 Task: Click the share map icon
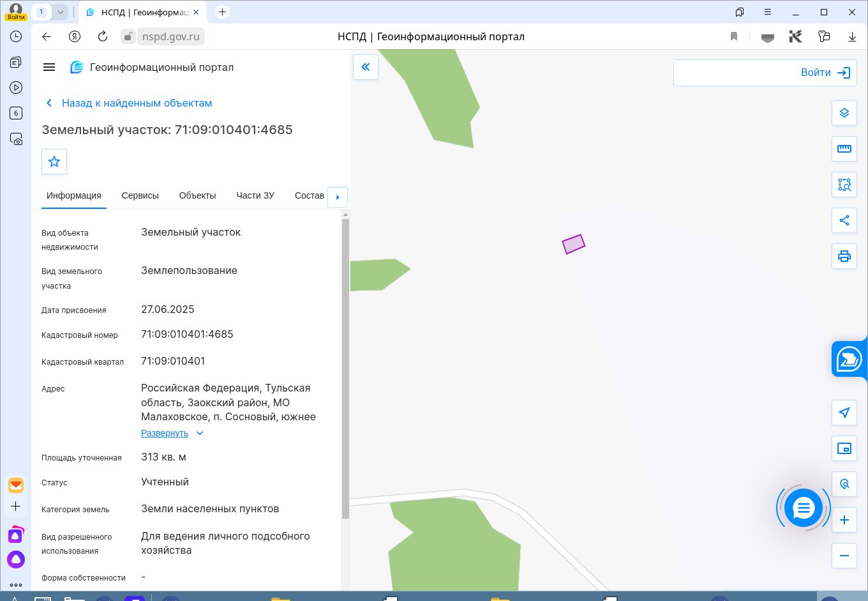pyautogui.click(x=844, y=220)
